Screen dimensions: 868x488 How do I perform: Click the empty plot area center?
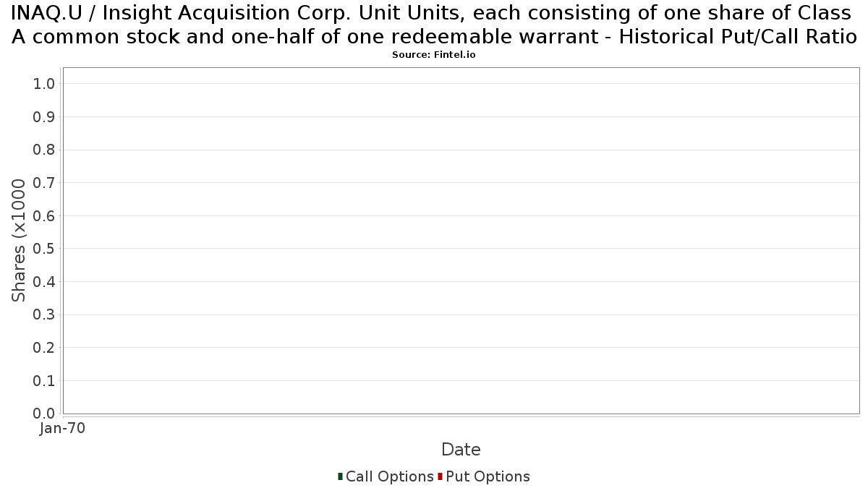tap(461, 241)
